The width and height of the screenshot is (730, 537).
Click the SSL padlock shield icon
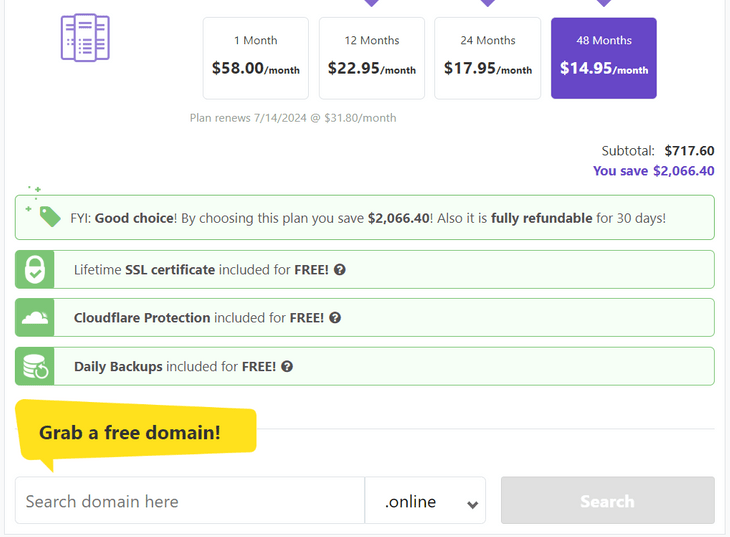[x=35, y=270]
